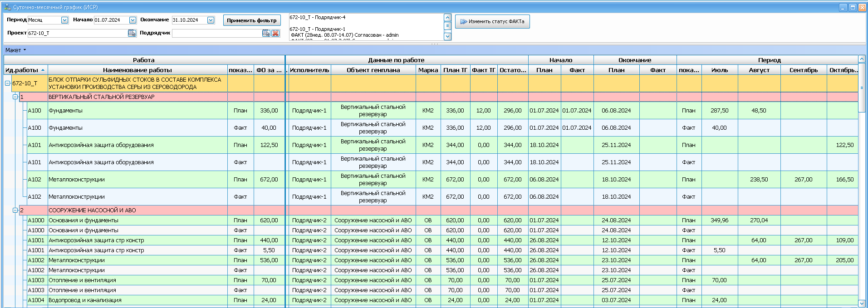Collapse section 2 Сооружение насосной и АВО
The image size is (868, 308).
click(15, 210)
